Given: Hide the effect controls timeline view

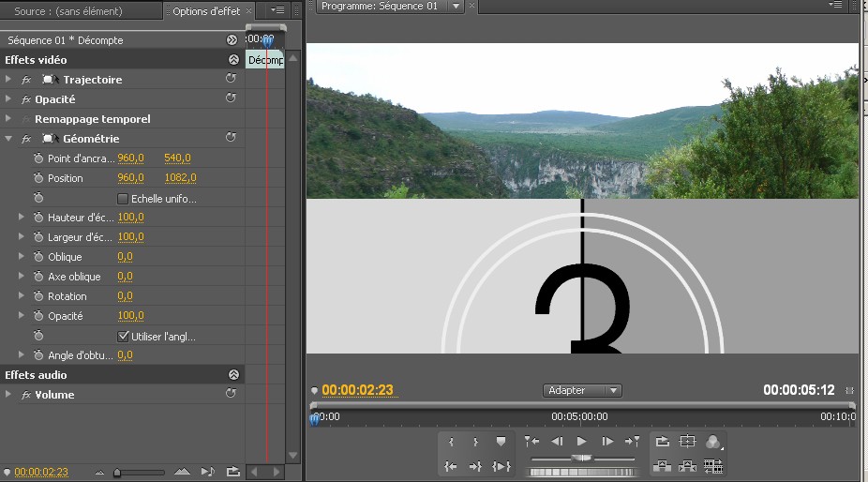Looking at the screenshot, I should click(232, 40).
